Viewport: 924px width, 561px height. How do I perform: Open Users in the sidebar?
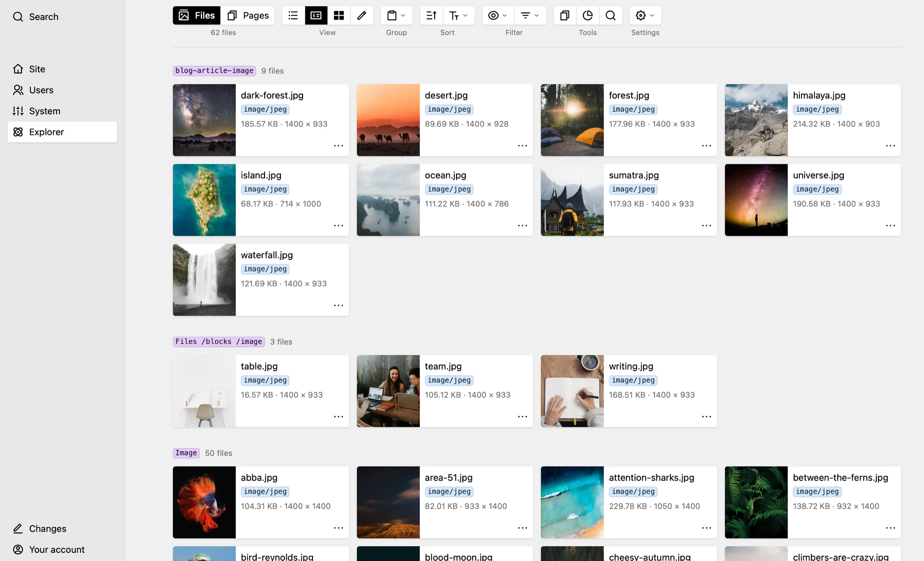62,90
